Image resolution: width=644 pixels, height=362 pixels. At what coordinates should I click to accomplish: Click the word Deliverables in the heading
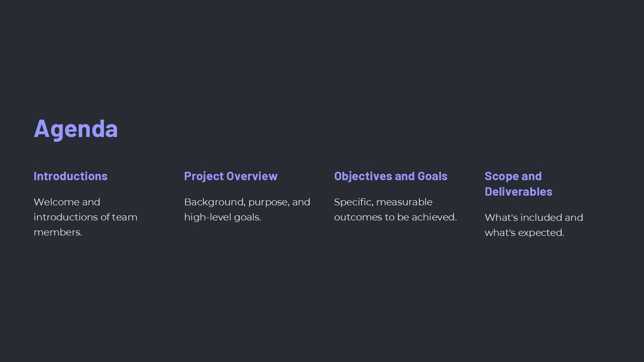(x=518, y=191)
